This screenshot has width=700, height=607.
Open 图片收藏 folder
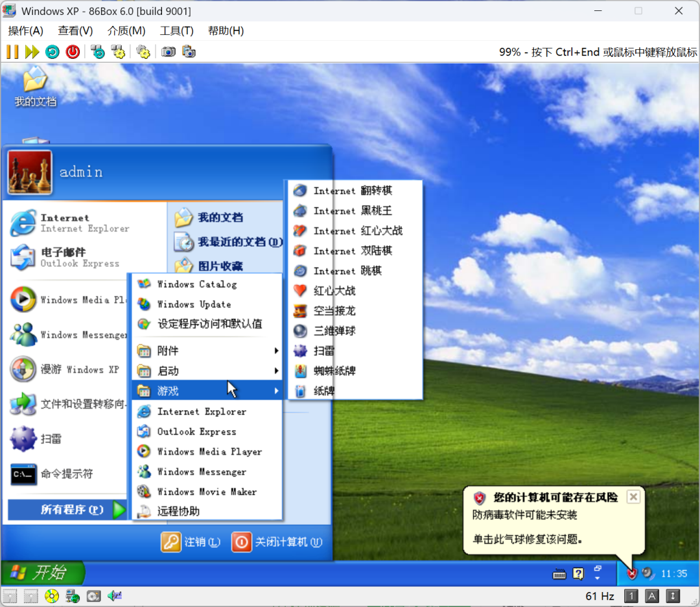click(x=226, y=266)
